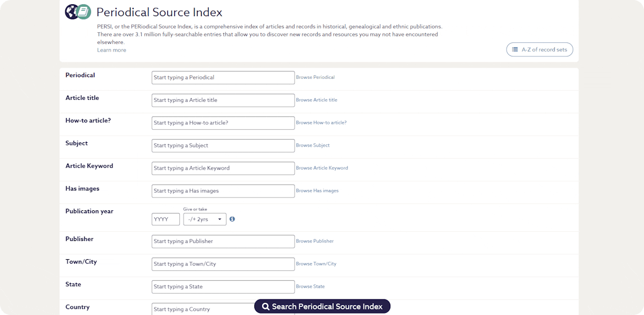
Task: Select the Subject input field
Action: coord(223,145)
